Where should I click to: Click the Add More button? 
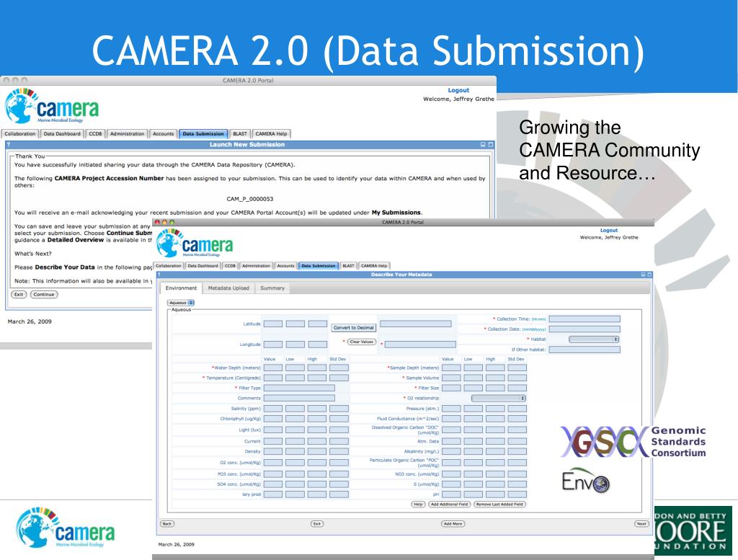[x=453, y=524]
